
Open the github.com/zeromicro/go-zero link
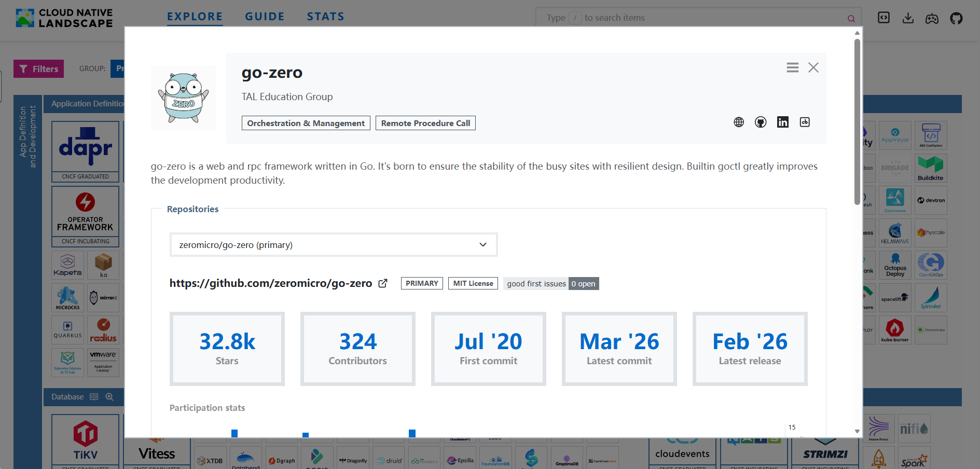[271, 283]
